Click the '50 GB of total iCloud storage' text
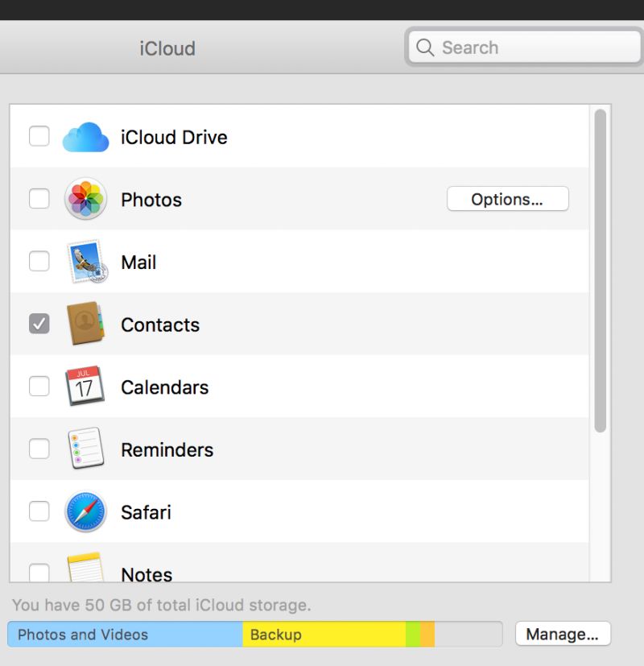This screenshot has height=666, width=644. pyautogui.click(x=197, y=605)
